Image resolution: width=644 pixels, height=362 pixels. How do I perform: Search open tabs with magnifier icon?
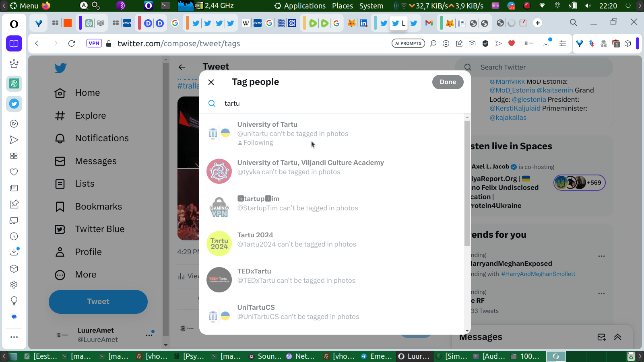coord(574,23)
